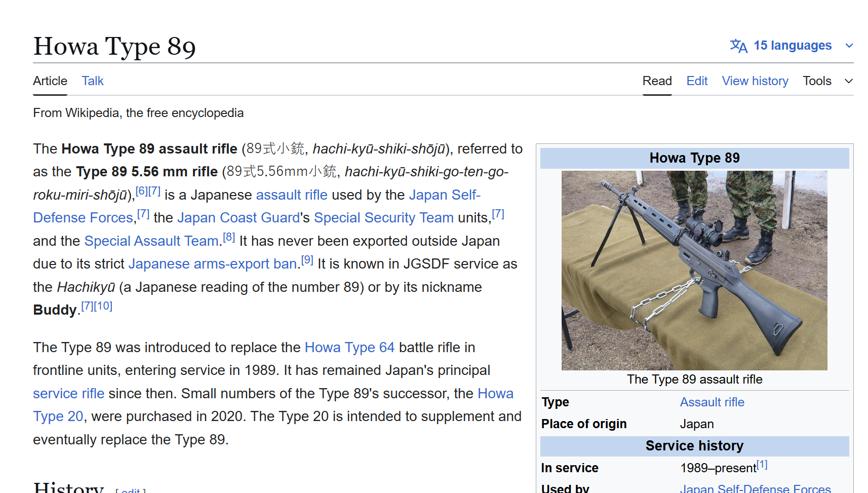Expand the 15 languages dropdown arrow

(x=849, y=46)
